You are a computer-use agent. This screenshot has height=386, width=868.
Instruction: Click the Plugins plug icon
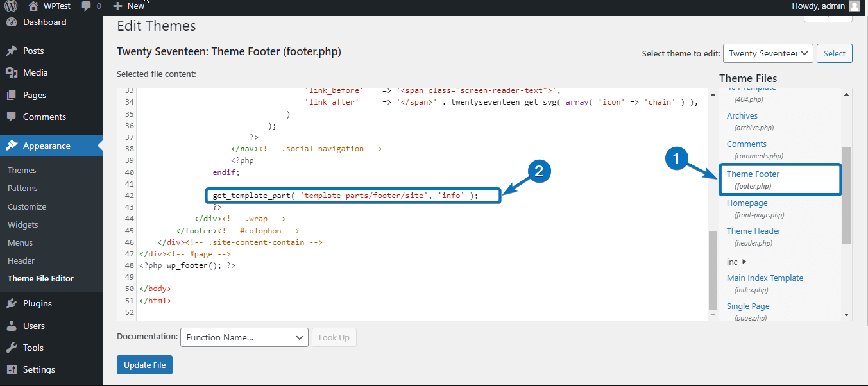(12, 303)
